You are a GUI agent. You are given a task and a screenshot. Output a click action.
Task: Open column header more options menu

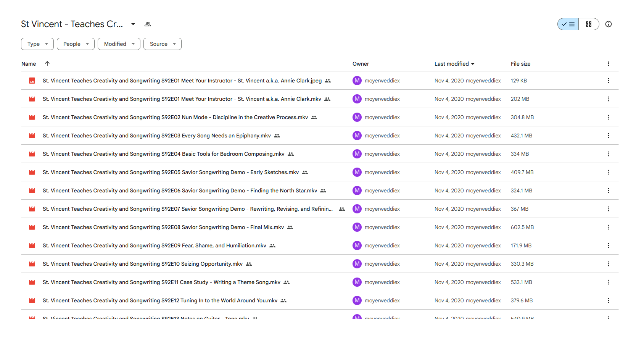point(609,64)
